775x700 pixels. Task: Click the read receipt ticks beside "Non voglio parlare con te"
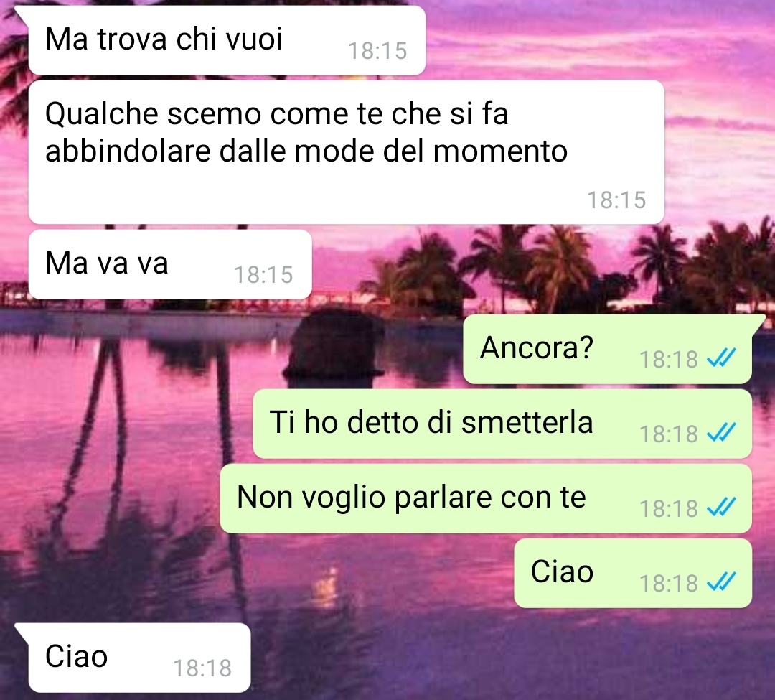[x=721, y=507]
